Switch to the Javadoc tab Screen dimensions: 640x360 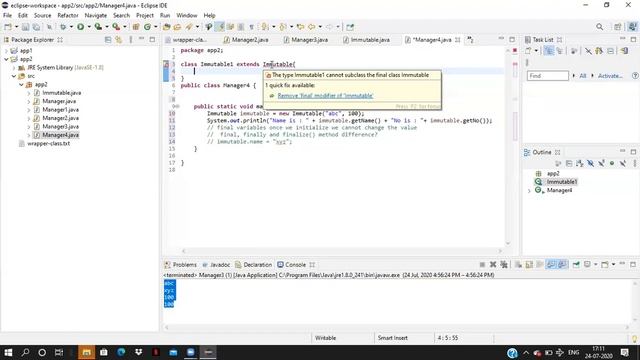tap(216, 264)
